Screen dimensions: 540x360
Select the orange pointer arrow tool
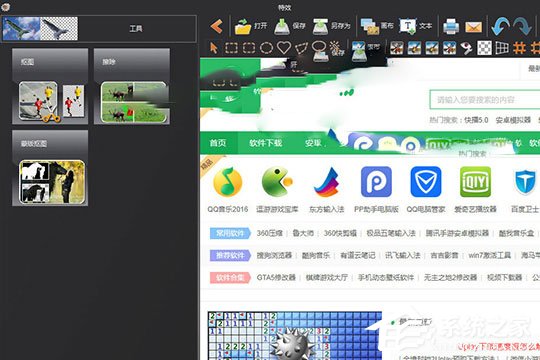point(214,48)
